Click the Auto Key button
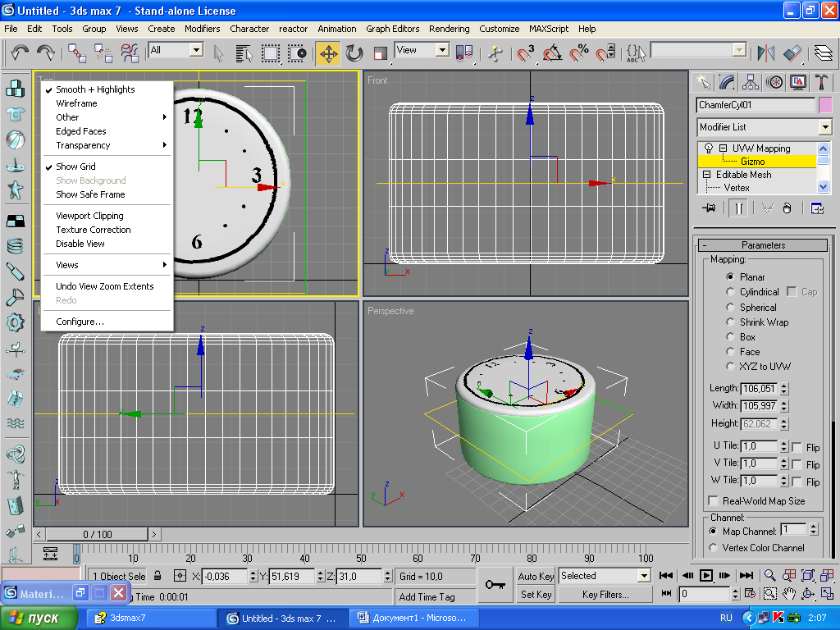Viewport: 840px width, 630px height. [536, 576]
